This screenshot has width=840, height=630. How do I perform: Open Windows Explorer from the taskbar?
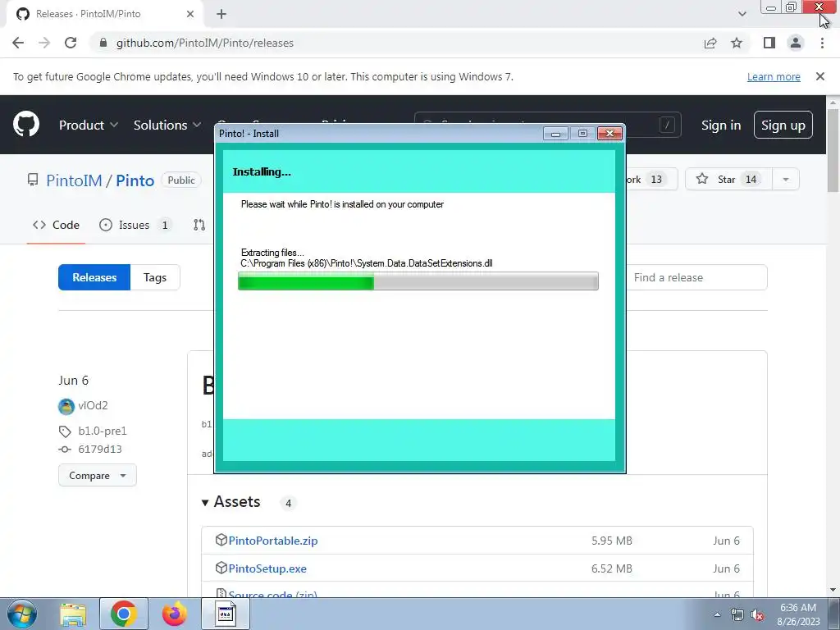73,614
